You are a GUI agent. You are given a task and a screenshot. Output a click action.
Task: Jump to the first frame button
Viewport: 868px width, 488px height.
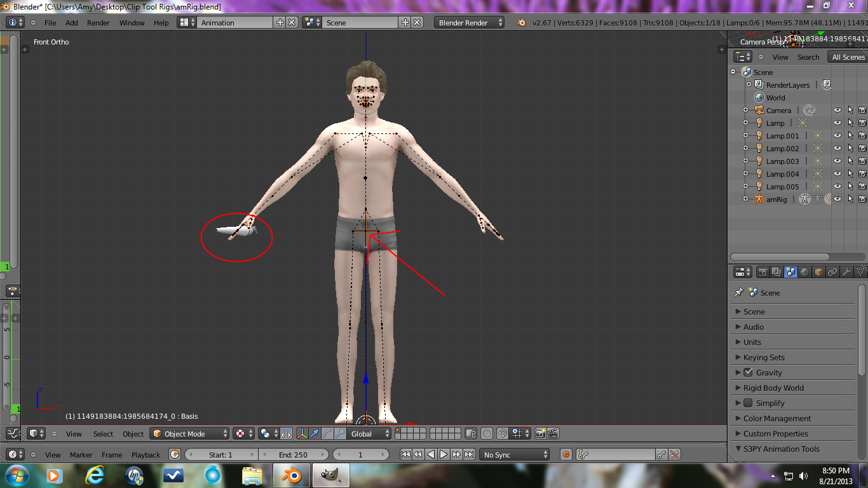(x=405, y=454)
